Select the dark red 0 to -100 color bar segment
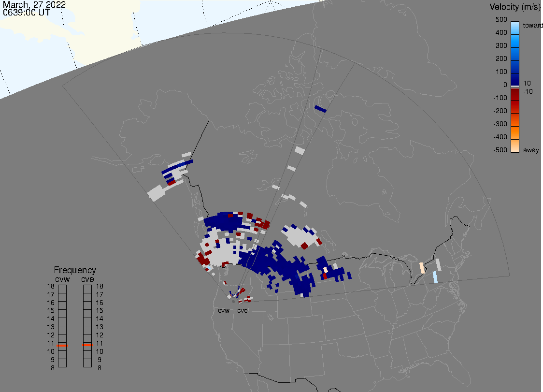This screenshot has height=392, width=543. click(515, 94)
